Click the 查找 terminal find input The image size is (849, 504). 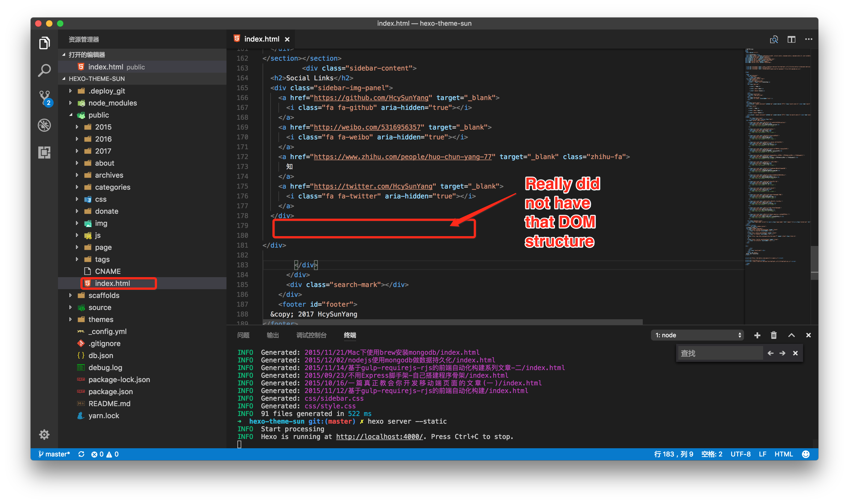pyautogui.click(x=720, y=353)
